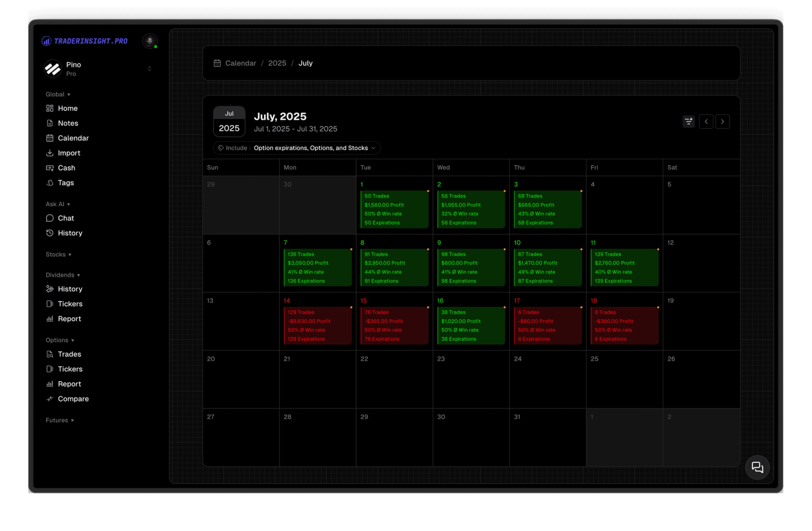Image resolution: width=812 pixels, height=531 pixels.
Task: Open Dividends History
Action: tap(70, 289)
